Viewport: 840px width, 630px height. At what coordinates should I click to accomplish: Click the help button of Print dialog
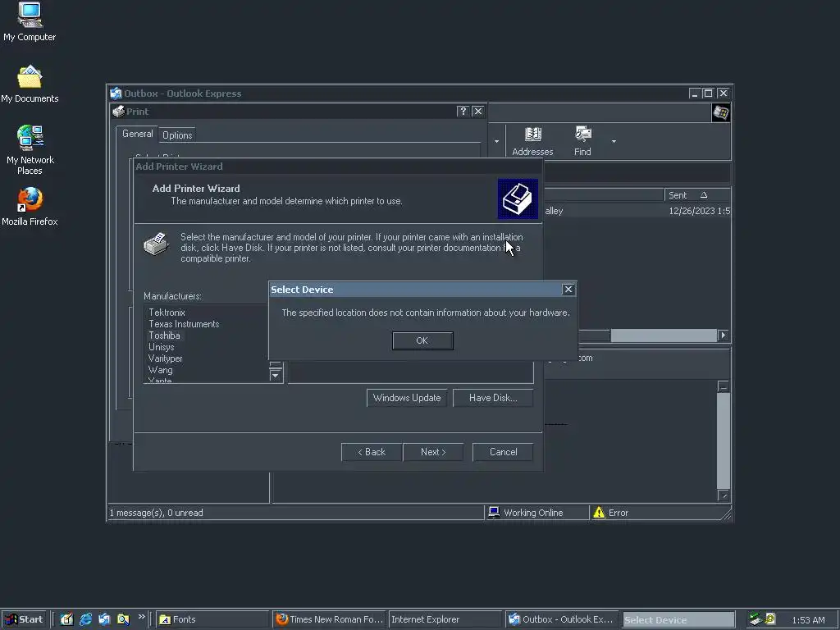click(463, 111)
